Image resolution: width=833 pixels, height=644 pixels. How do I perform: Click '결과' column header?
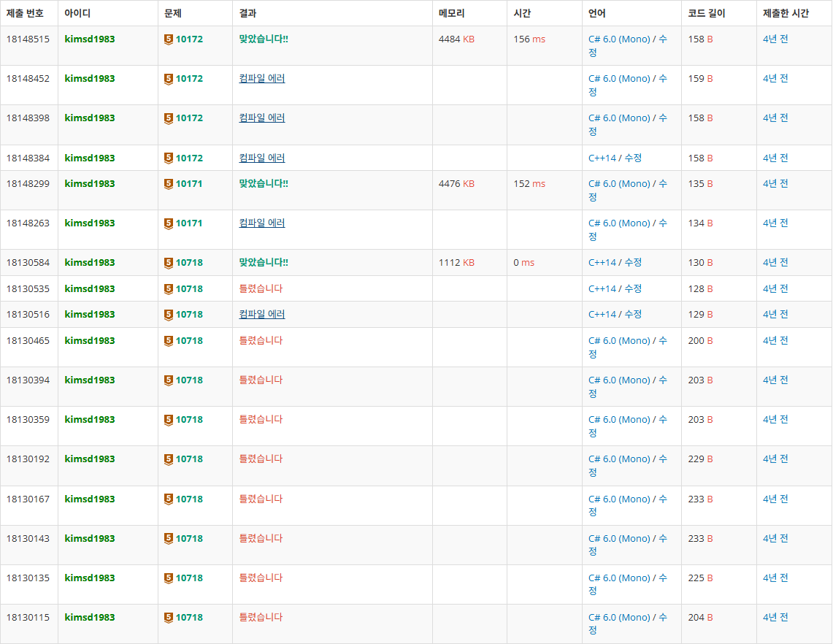[x=247, y=13]
